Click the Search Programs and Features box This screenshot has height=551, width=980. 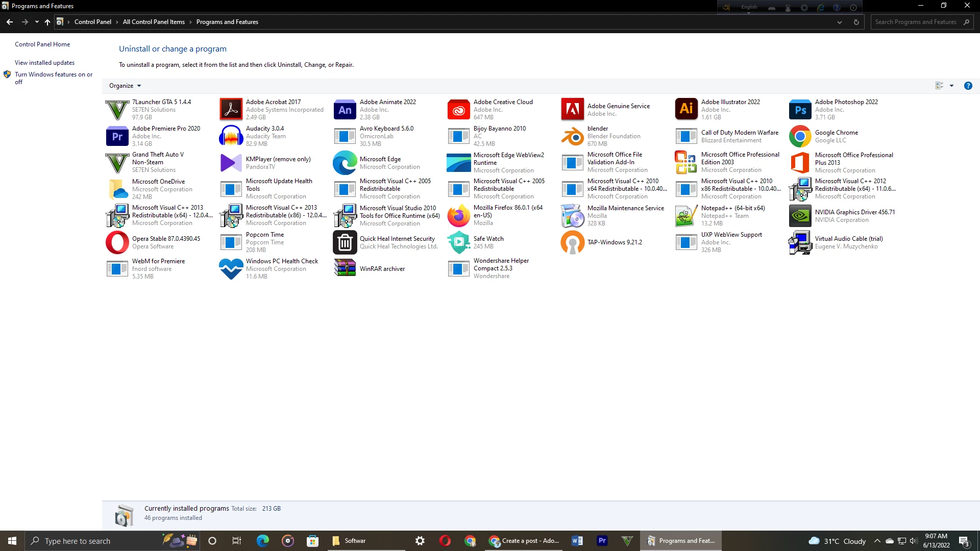pyautogui.click(x=916, y=22)
